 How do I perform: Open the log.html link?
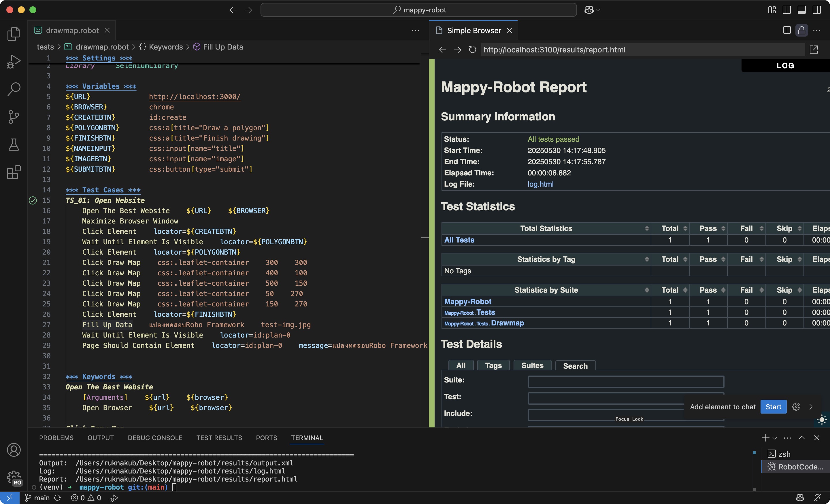(x=540, y=184)
